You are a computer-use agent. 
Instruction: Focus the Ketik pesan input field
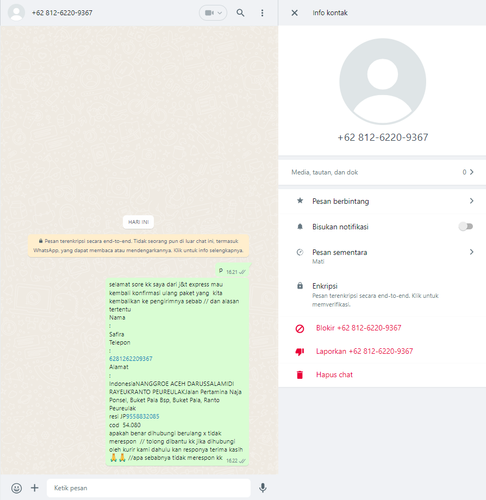tap(149, 488)
